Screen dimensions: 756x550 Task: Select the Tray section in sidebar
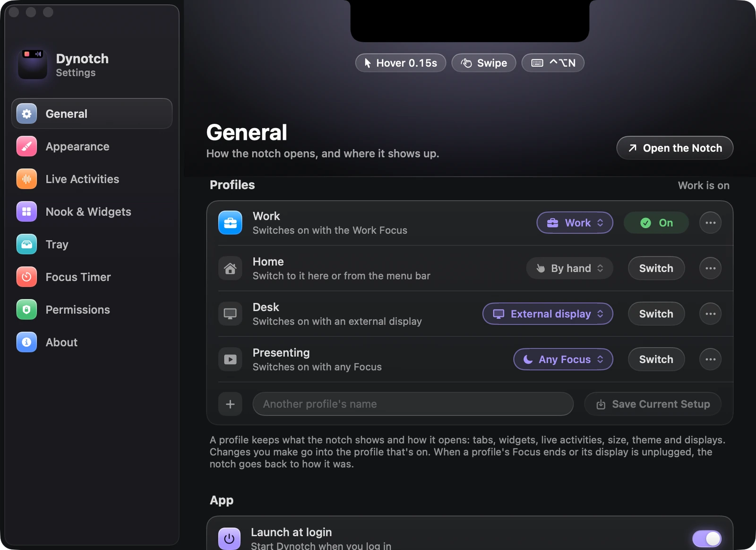tap(92, 244)
